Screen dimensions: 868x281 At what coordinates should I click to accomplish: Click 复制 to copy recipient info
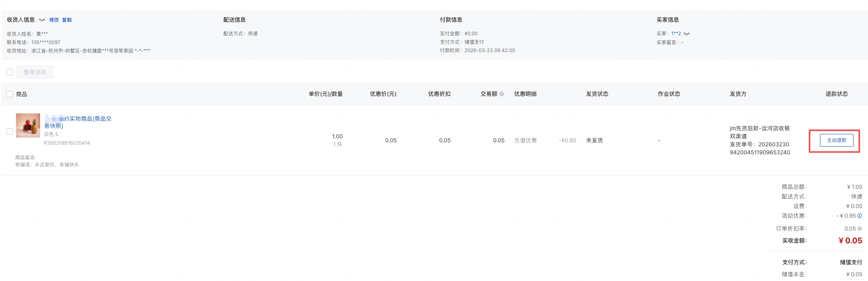click(x=67, y=20)
